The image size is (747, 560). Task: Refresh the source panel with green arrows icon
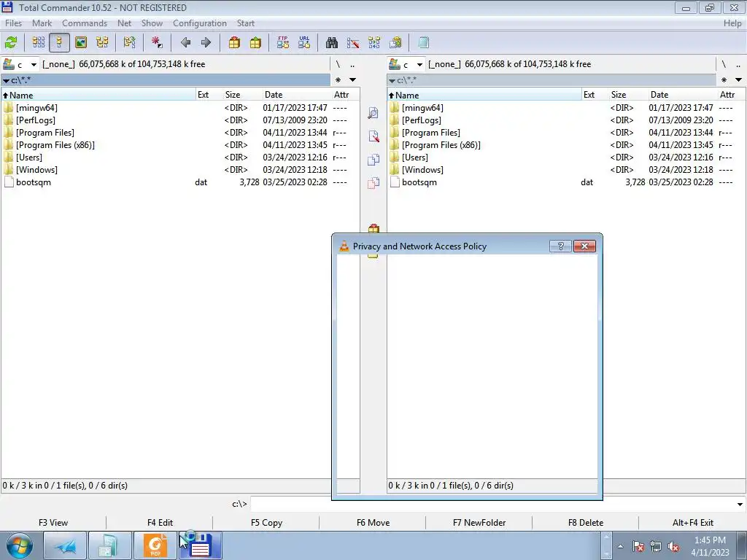click(x=11, y=43)
